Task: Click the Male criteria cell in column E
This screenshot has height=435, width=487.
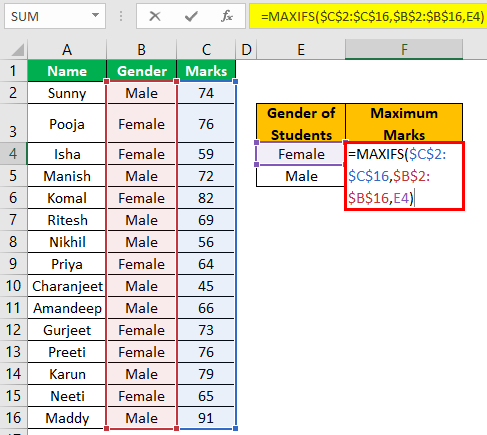Action: pyautogui.click(x=301, y=176)
